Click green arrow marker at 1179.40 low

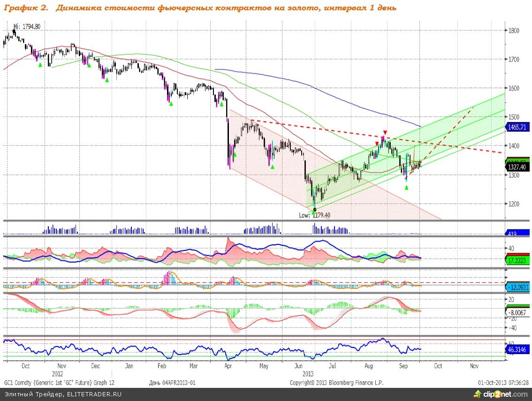tap(314, 212)
